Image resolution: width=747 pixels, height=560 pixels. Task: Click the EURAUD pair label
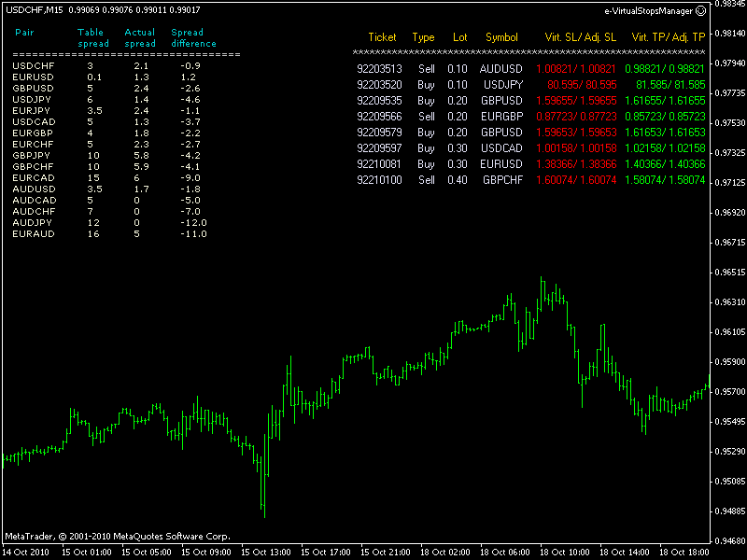[x=34, y=234]
